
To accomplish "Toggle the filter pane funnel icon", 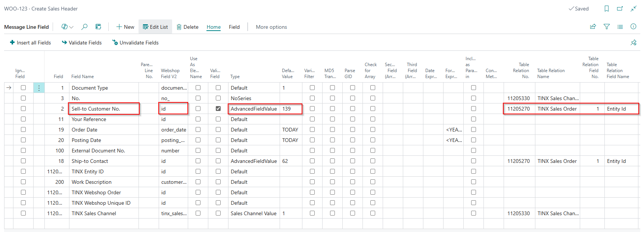I will [x=607, y=27].
